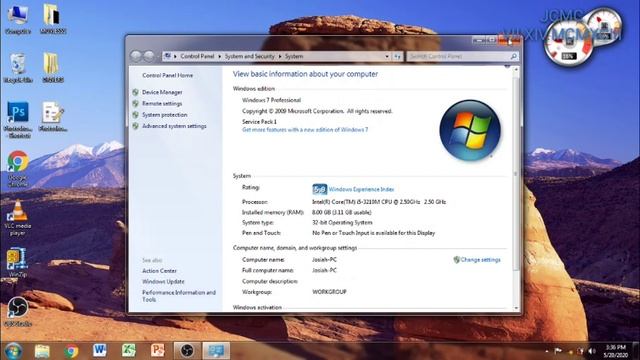
Task: Select the Photoshop desktop shortcut
Action: coord(18,120)
